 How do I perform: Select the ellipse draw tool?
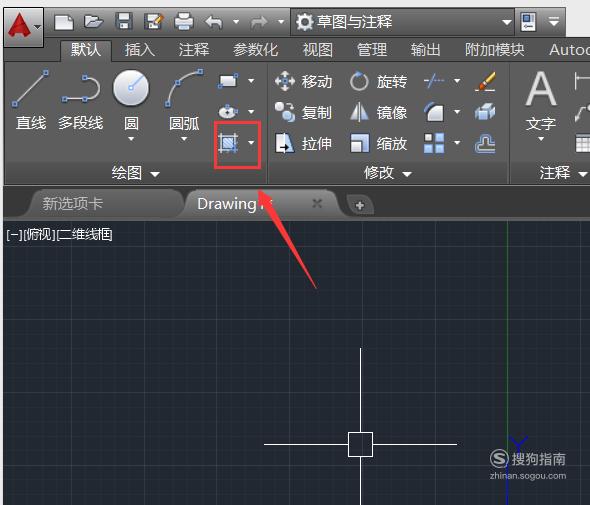(228, 111)
